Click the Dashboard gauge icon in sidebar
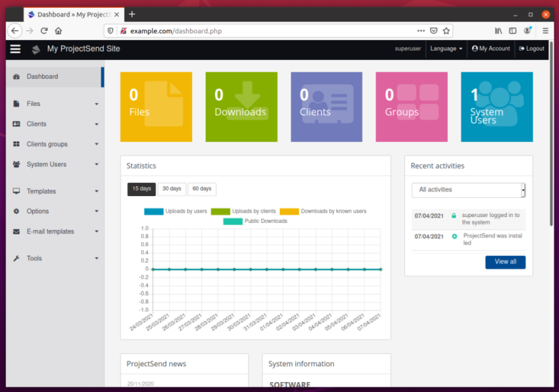Image resolution: width=559 pixels, height=392 pixels. click(16, 77)
